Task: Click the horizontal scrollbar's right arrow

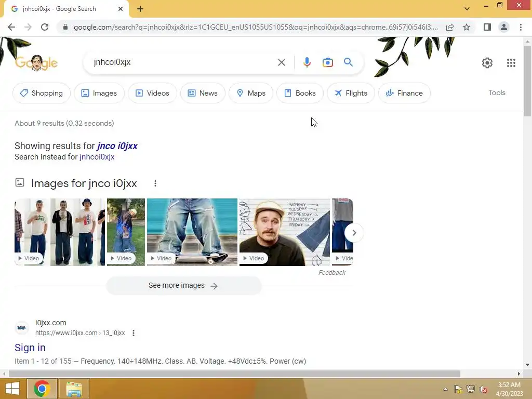Action: 519,374
